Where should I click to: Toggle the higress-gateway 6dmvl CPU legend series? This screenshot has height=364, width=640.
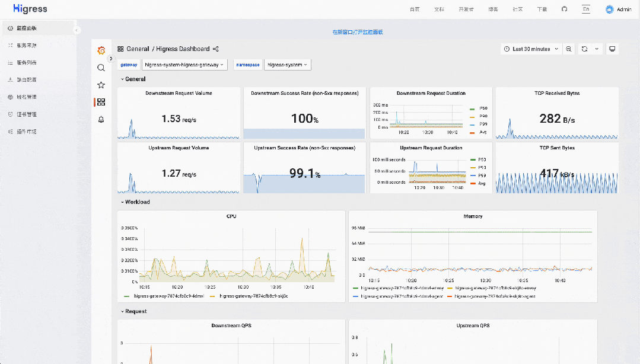pos(168,295)
